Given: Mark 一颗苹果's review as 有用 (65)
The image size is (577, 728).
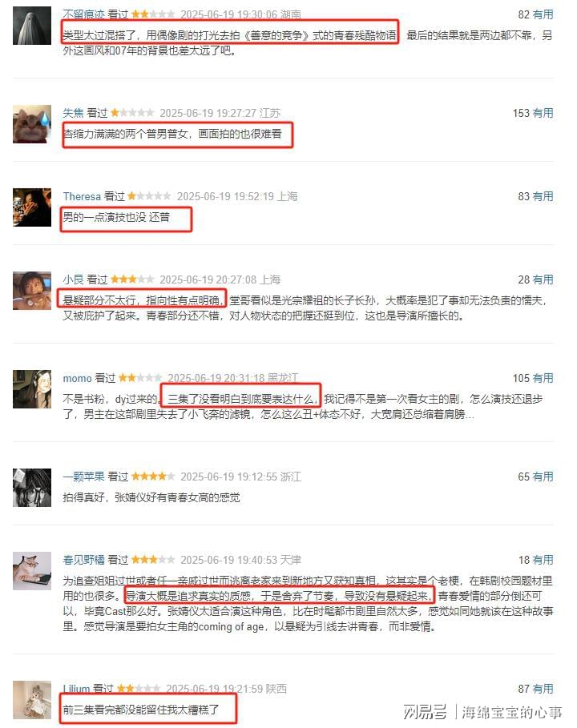Looking at the screenshot, I should [x=543, y=477].
